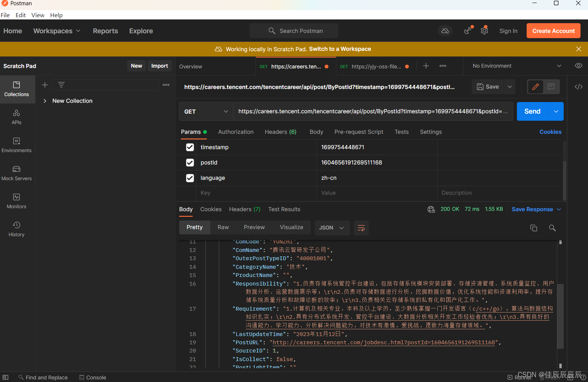The image size is (588, 382).
Task: Open the GET method dropdown
Action: tap(206, 111)
